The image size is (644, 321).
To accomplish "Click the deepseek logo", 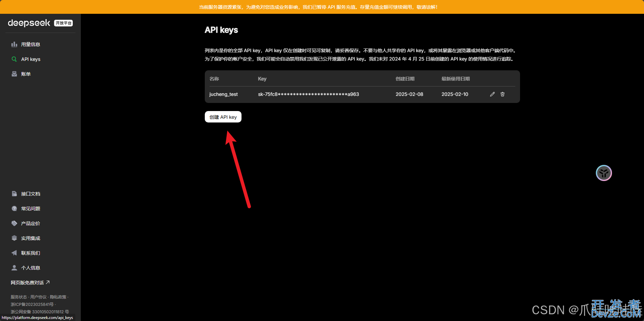I will (29, 23).
